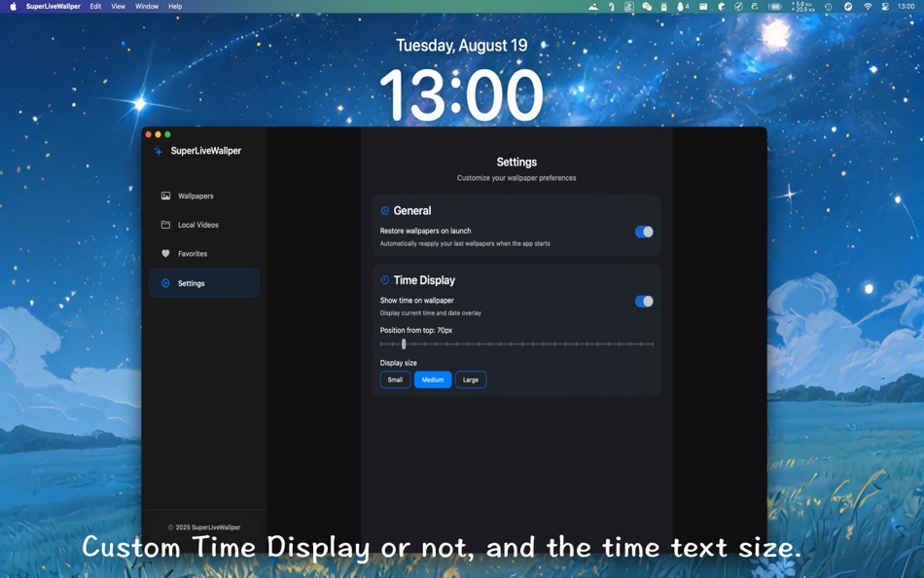Click the Wallpapers icon in the sidebar
This screenshot has width=924, height=578.
[x=166, y=196]
